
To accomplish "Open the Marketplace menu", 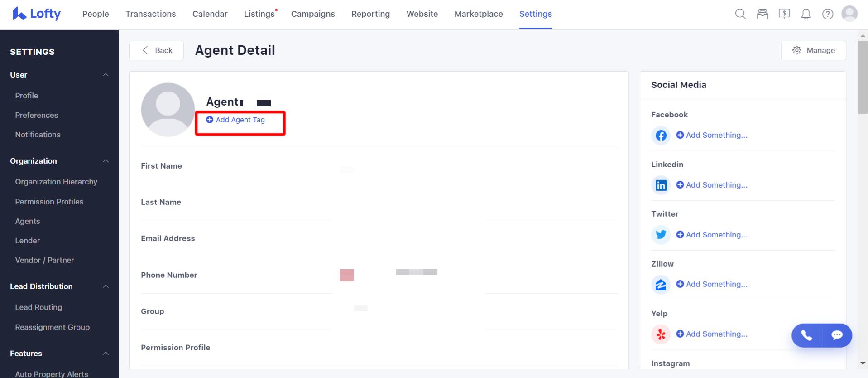I will pyautogui.click(x=479, y=14).
